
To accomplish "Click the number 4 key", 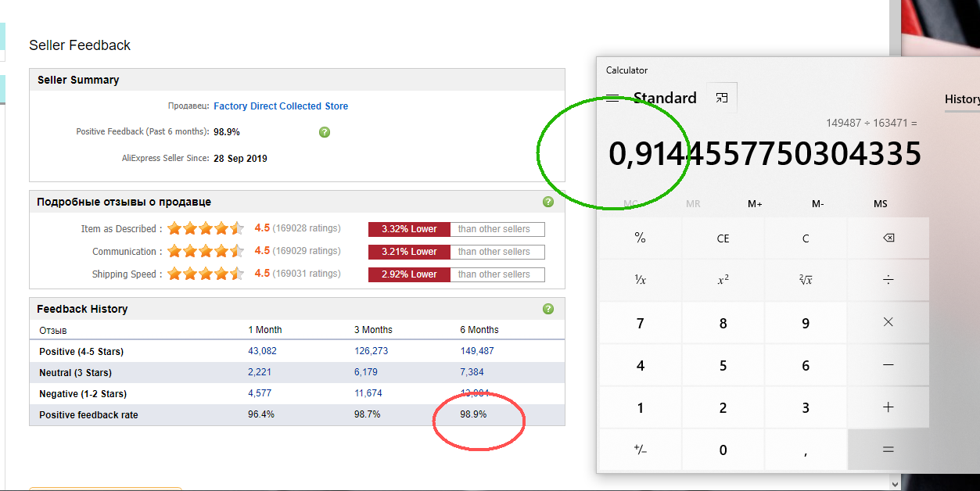I will pos(640,365).
